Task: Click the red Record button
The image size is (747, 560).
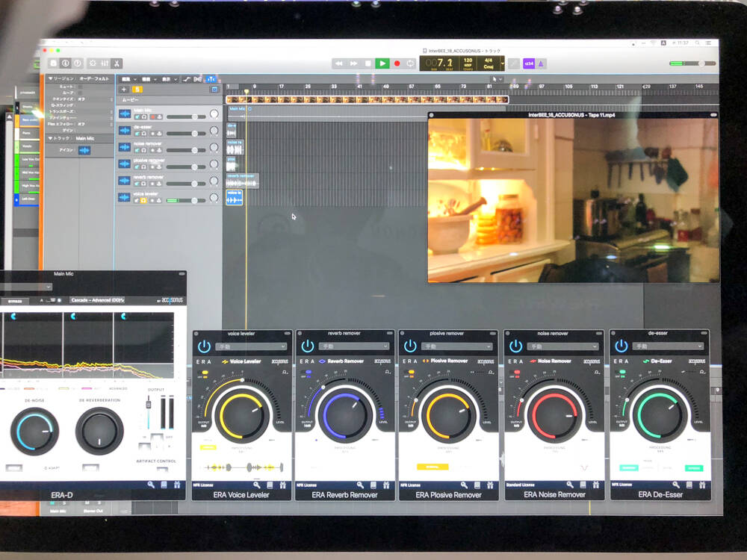Action: tap(397, 63)
